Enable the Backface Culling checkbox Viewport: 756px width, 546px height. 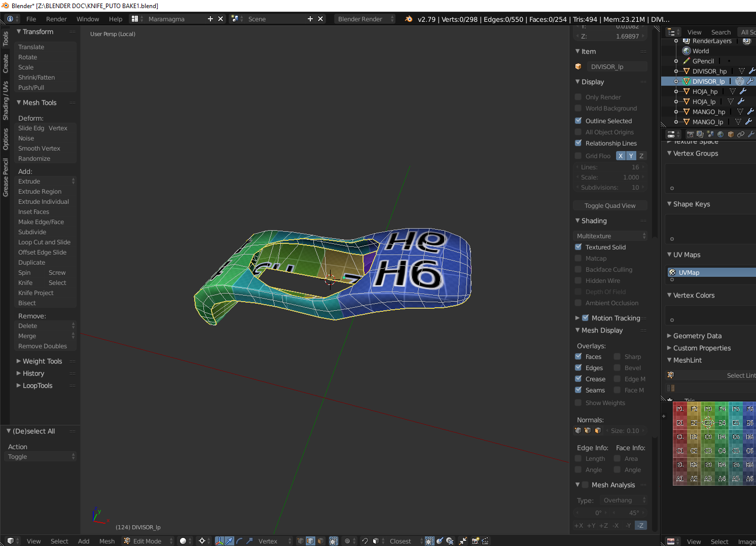pyautogui.click(x=578, y=270)
